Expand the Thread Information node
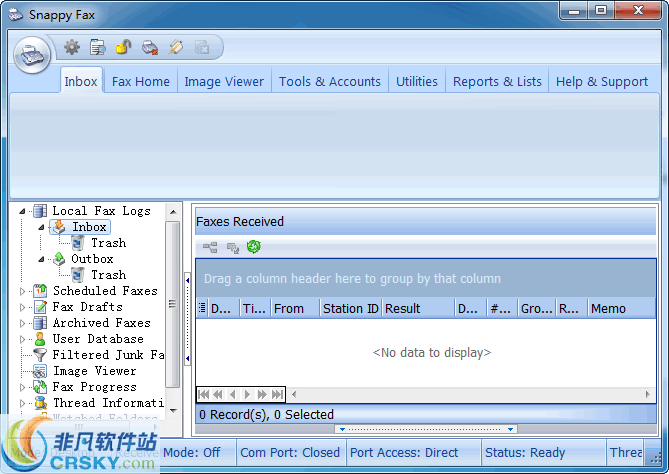This screenshot has width=669, height=474. pyautogui.click(x=22, y=403)
